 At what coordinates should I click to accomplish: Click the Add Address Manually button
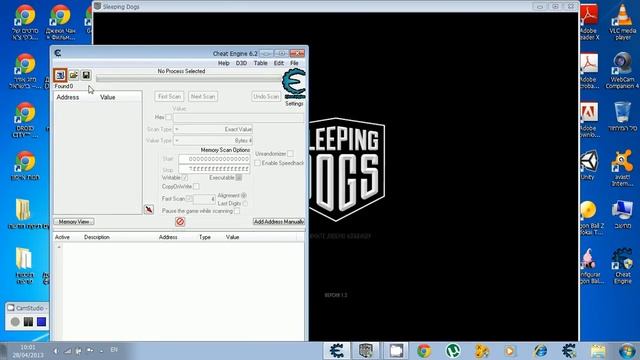click(279, 222)
